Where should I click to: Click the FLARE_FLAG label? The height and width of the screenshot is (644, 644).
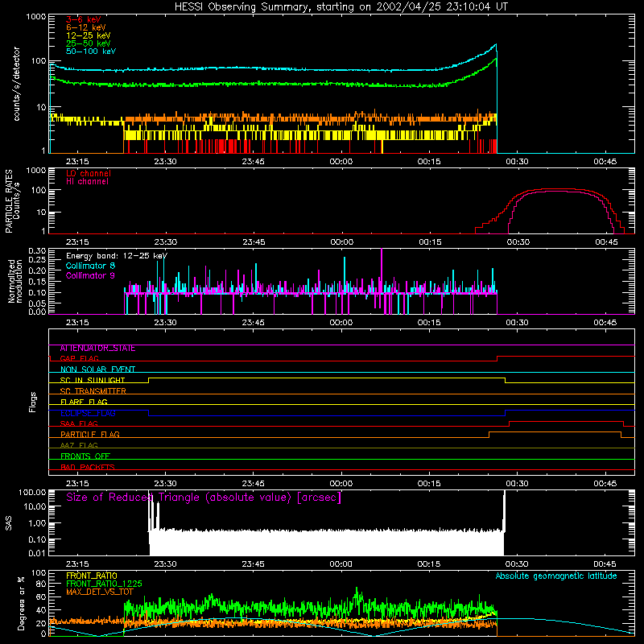(x=84, y=402)
